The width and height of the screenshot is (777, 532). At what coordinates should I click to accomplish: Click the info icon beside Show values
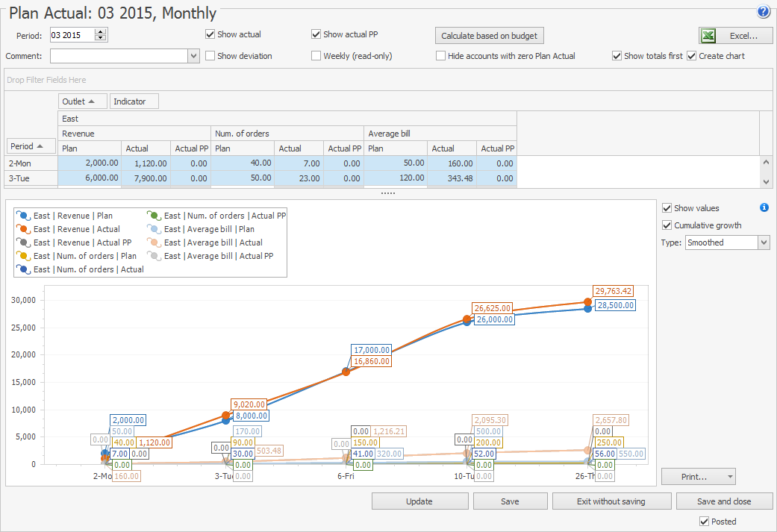[x=764, y=208]
